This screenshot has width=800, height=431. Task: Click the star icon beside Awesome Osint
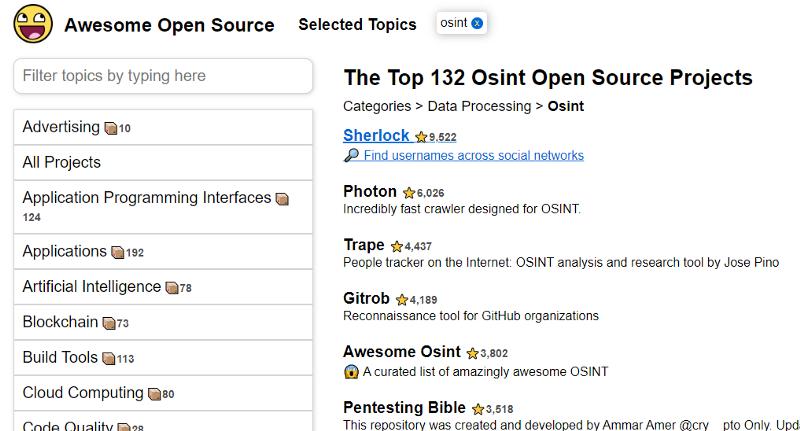pyautogui.click(x=472, y=353)
